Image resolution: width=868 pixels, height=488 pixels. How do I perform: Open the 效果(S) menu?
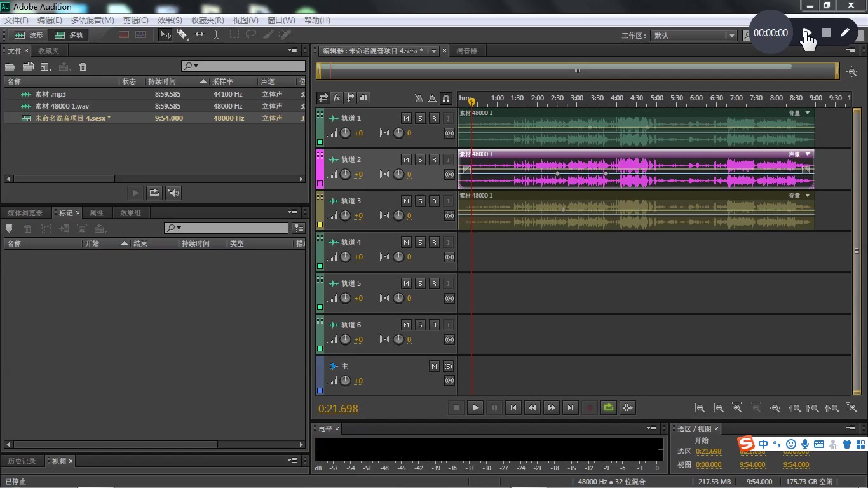(170, 20)
